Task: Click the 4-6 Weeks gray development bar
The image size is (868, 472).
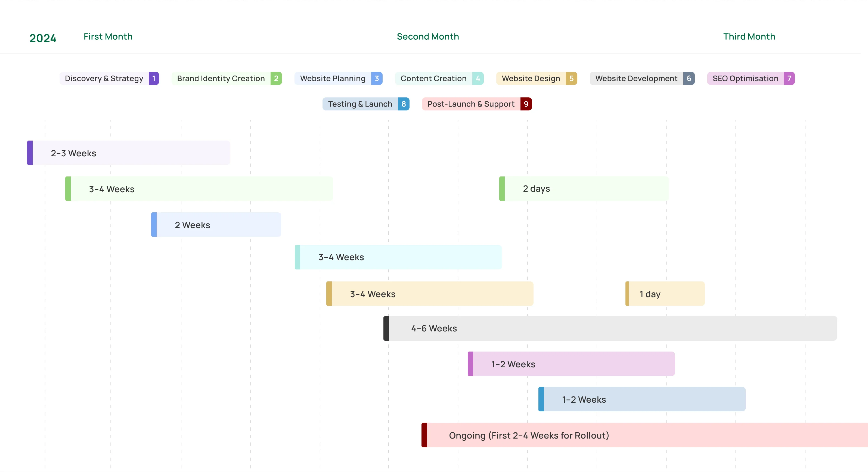Action: pyautogui.click(x=610, y=328)
